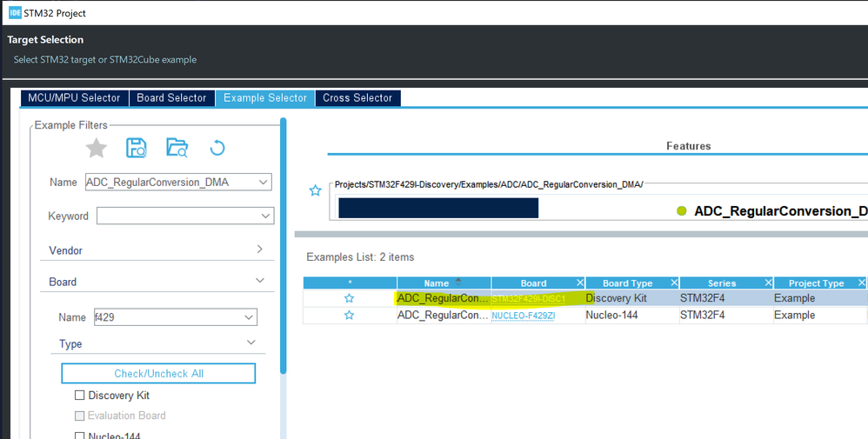The image size is (868, 439).
Task: Click the Projects/STM32F429I-Discovery example path text
Action: tap(489, 185)
